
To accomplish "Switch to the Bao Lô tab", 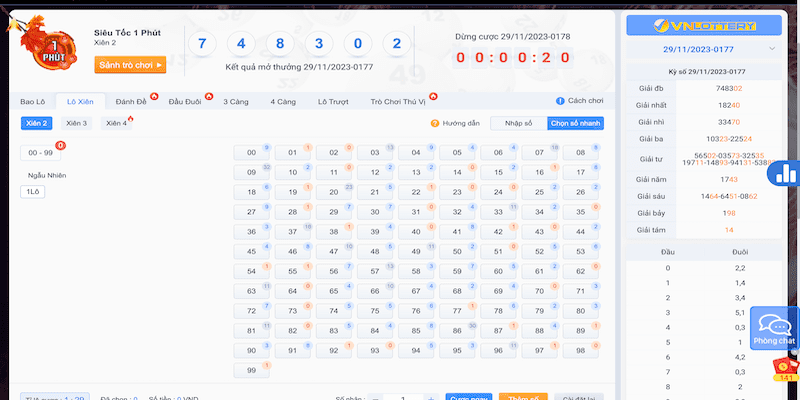I will (34, 102).
